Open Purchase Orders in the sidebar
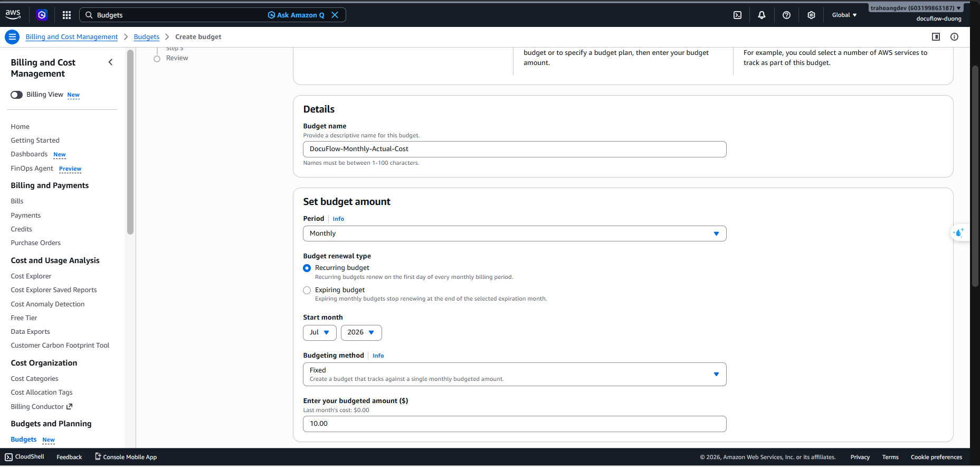 (36, 243)
